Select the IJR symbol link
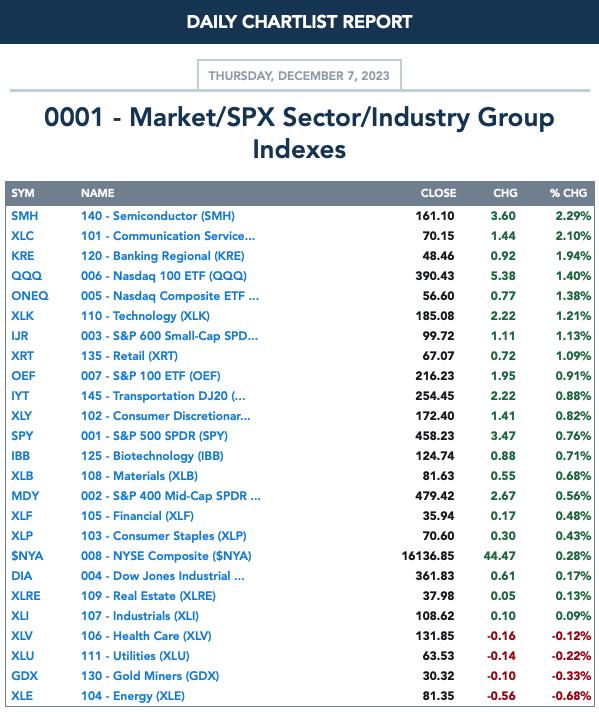The width and height of the screenshot is (599, 712). 20,336
